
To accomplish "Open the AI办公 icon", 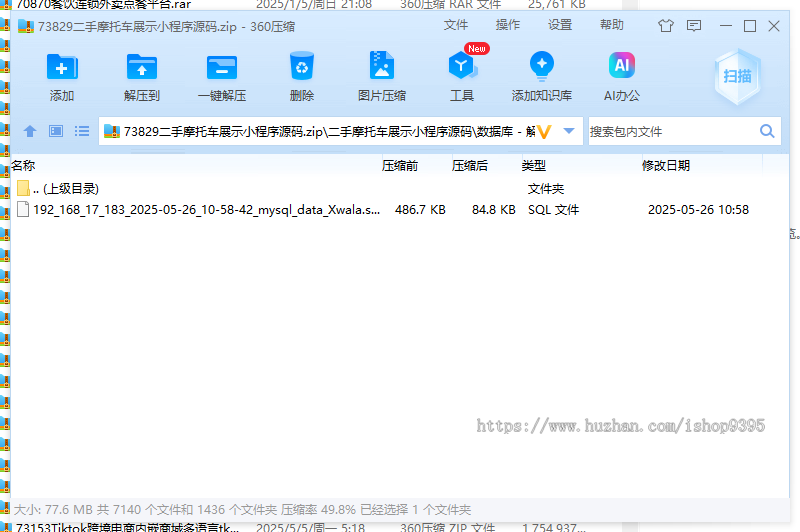I will tap(622, 65).
